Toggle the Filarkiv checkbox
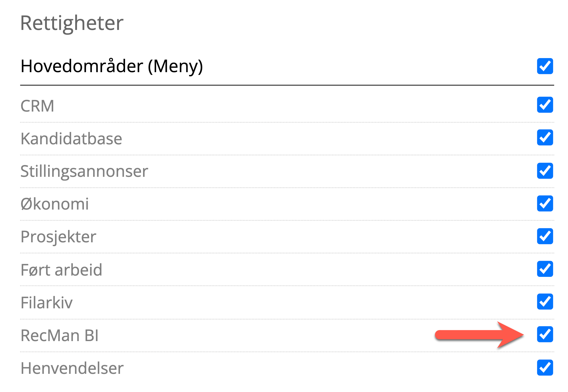568x392 pixels. (545, 302)
